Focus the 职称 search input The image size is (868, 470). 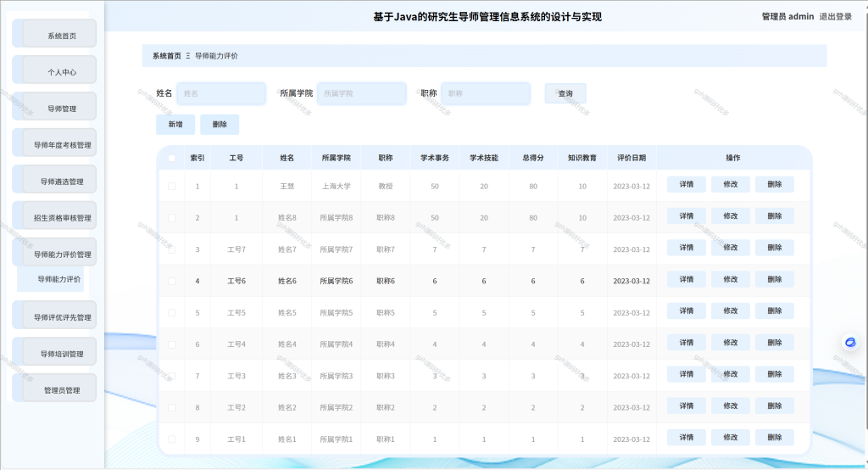click(486, 93)
